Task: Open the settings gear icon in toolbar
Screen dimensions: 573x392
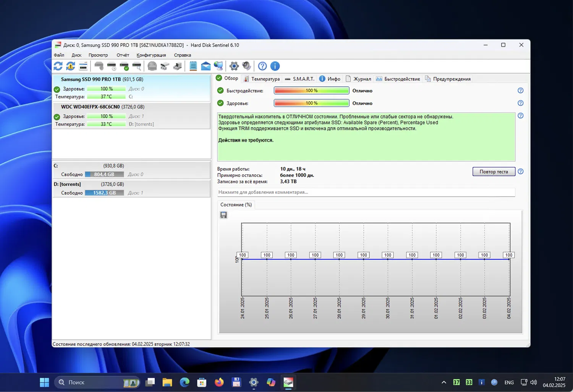Action: (234, 66)
